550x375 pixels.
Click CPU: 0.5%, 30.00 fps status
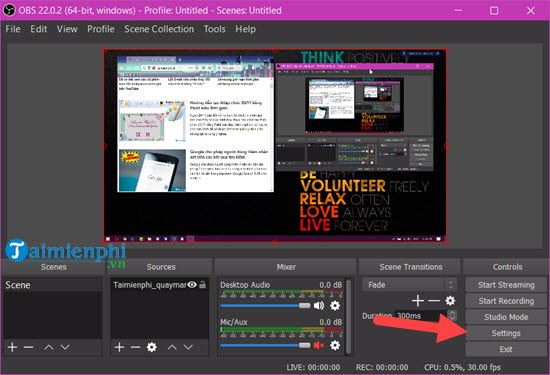[462, 367]
